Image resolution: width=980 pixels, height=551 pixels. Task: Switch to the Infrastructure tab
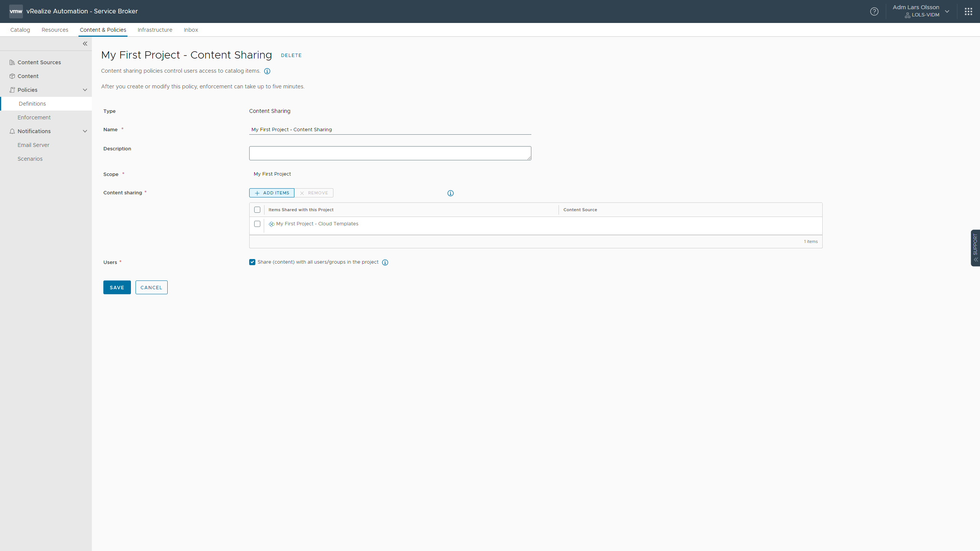pyautogui.click(x=155, y=30)
